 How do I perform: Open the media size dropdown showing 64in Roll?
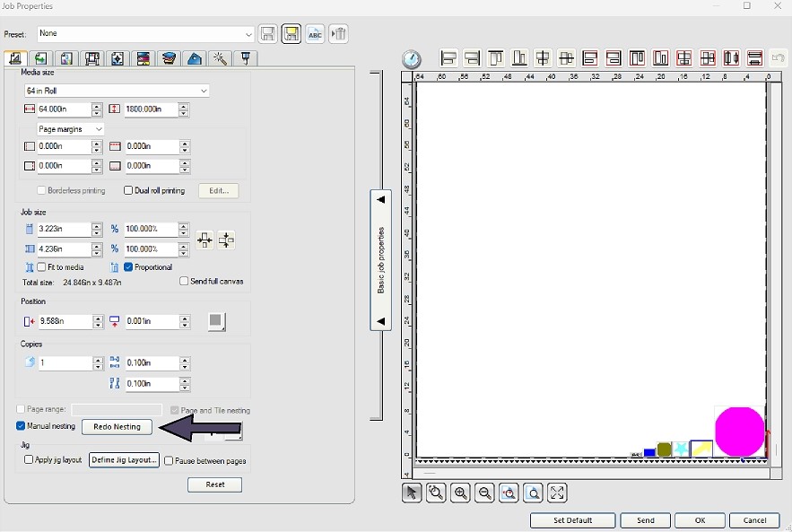pos(204,90)
